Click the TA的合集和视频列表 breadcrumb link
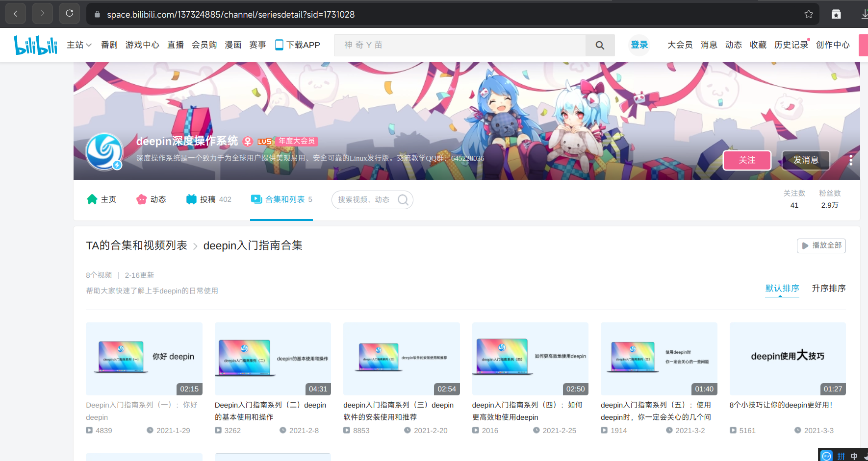Image resolution: width=868 pixels, height=461 pixels. point(137,245)
